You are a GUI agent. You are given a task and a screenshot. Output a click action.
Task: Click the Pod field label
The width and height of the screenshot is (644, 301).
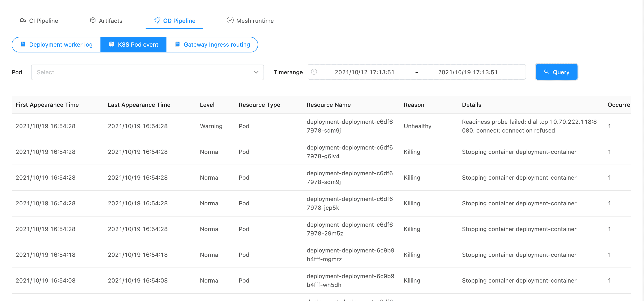pyautogui.click(x=17, y=72)
